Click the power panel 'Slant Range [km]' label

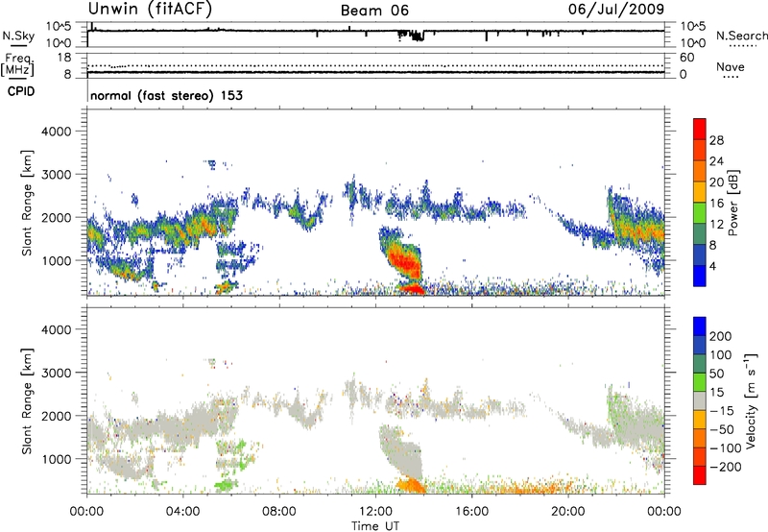tap(27, 203)
